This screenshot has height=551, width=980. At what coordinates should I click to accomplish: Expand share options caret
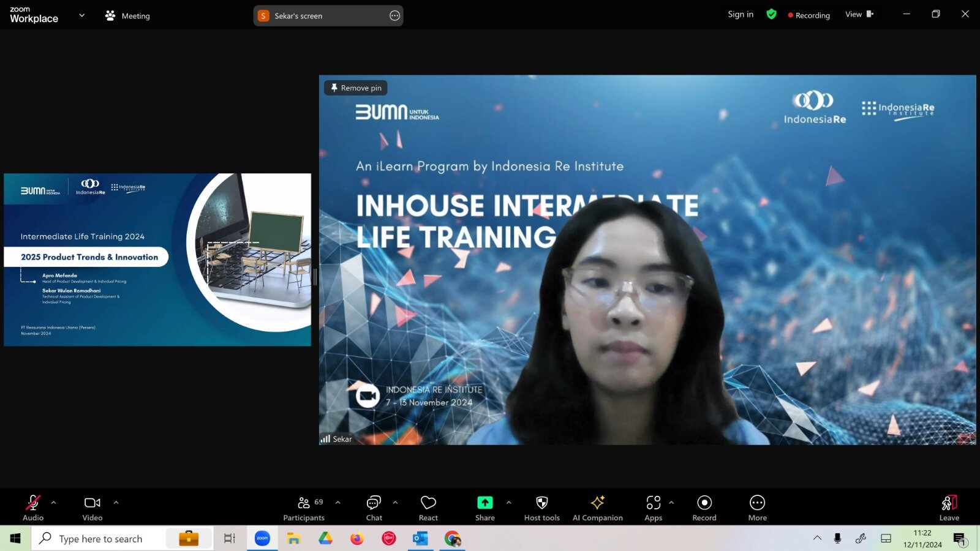click(508, 503)
